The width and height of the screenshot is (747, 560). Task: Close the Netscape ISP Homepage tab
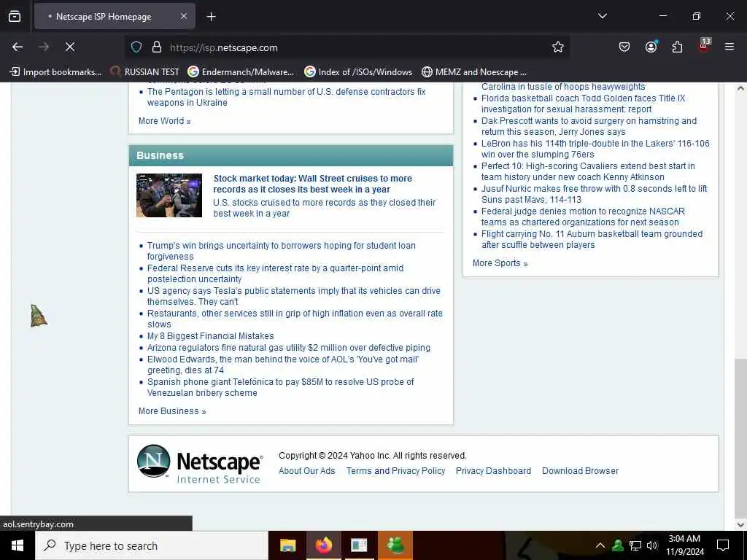click(184, 17)
